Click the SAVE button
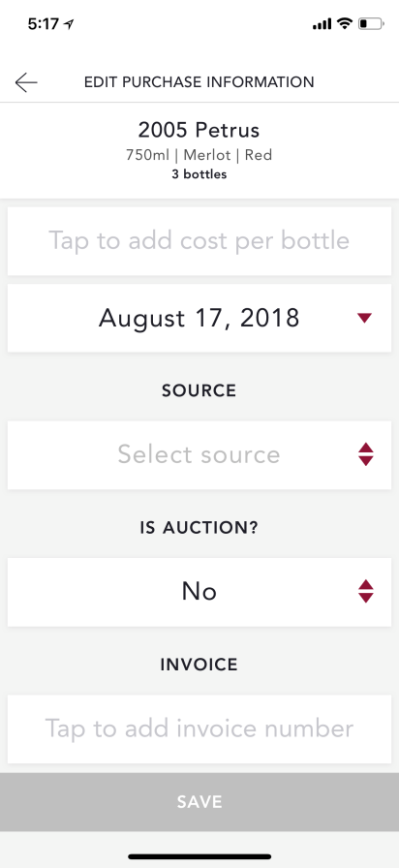The height and width of the screenshot is (868, 399). pyautogui.click(x=199, y=802)
